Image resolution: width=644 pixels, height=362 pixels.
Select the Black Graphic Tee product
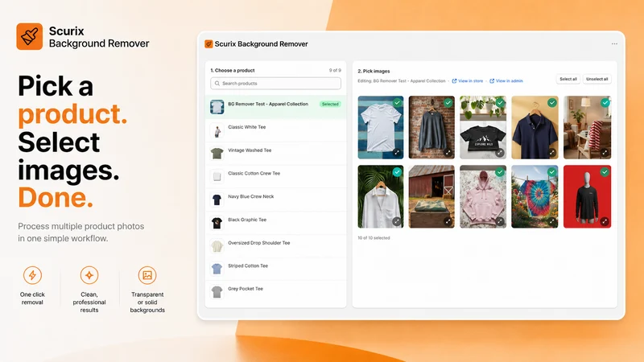(x=275, y=223)
